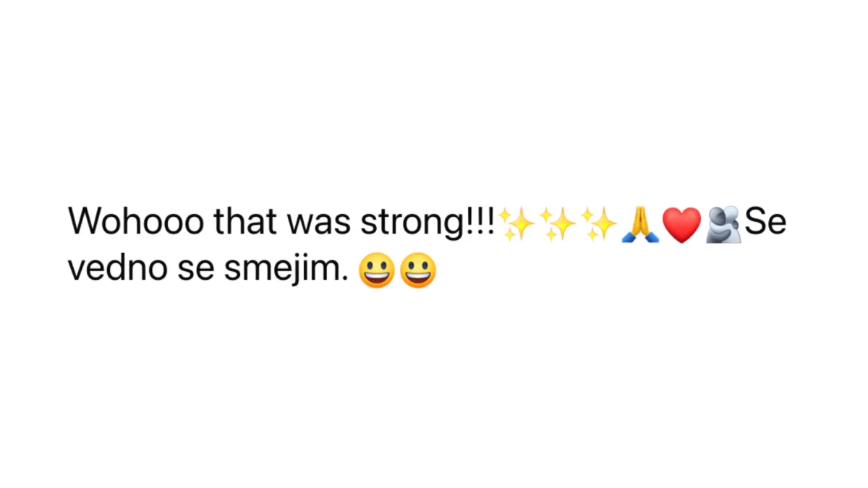
Task: Click the middle sparkles emoji
Action: pyautogui.click(x=558, y=224)
